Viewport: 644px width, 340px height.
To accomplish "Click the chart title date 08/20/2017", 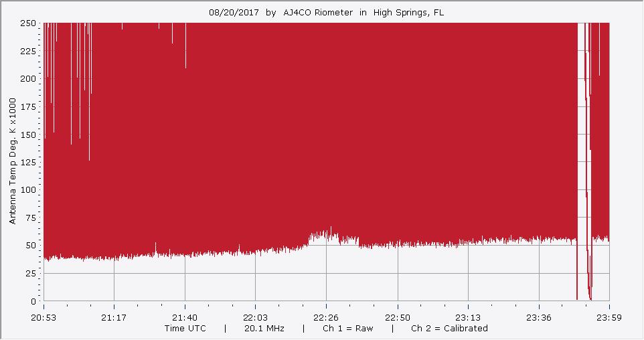I will click(234, 12).
